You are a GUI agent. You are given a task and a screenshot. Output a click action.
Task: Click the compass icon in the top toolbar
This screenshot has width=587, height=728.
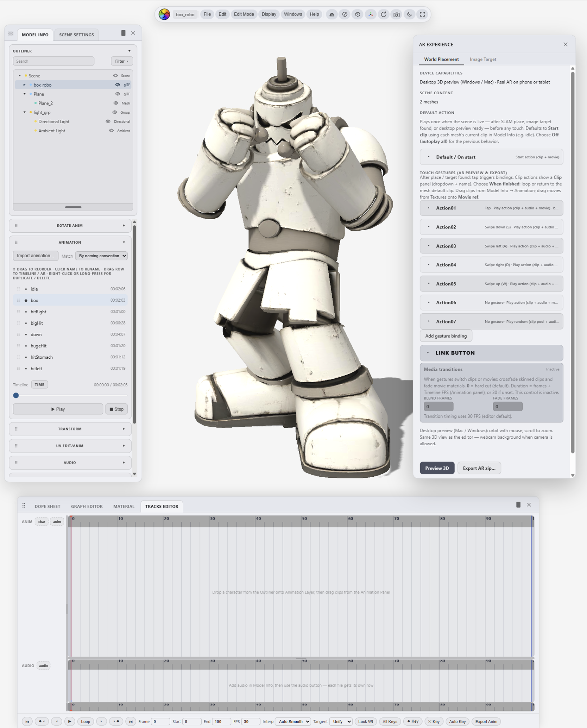[345, 14]
